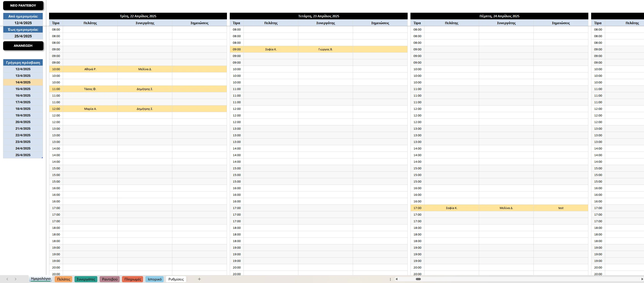This screenshot has height=283, width=644.
Task: Select the Τάσος Φ. client cell
Action: coord(90,89)
